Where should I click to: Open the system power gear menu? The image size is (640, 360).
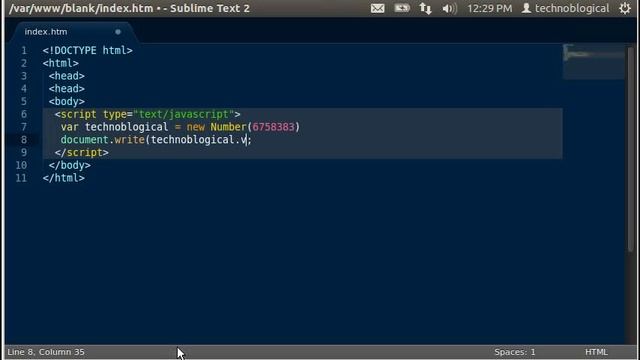tap(625, 8)
